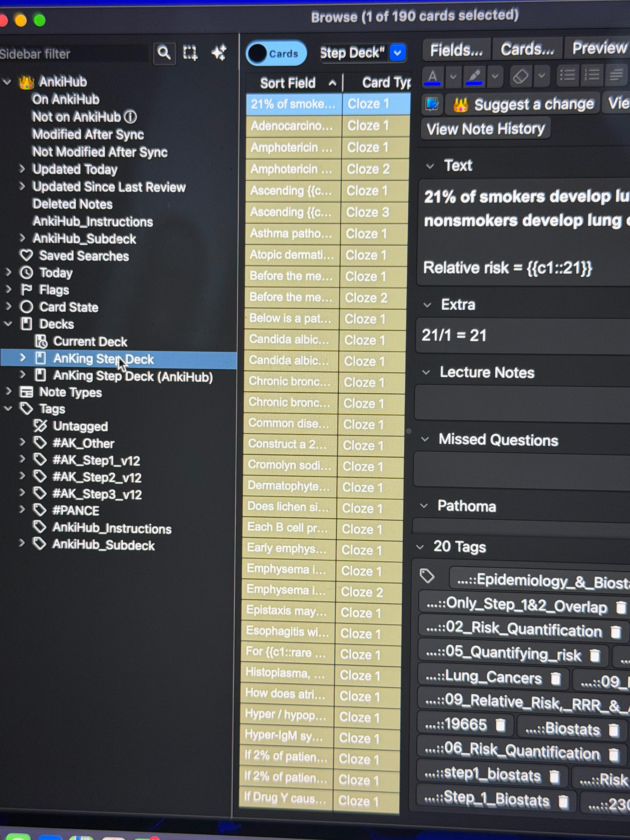Viewport: 630px width, 840px height.
Task: Click the Sidebar filter input field
Action: pyautogui.click(x=74, y=54)
